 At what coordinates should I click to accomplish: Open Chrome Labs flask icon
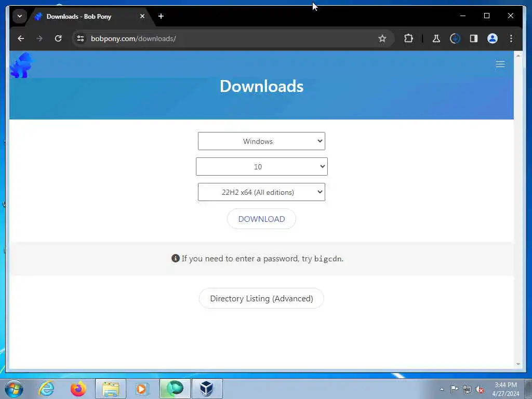pos(436,38)
